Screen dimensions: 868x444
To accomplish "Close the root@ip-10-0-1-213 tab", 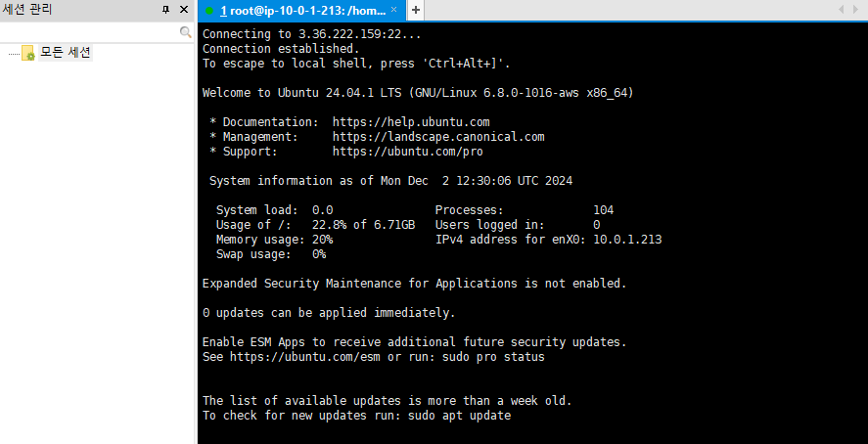I will click(393, 10).
